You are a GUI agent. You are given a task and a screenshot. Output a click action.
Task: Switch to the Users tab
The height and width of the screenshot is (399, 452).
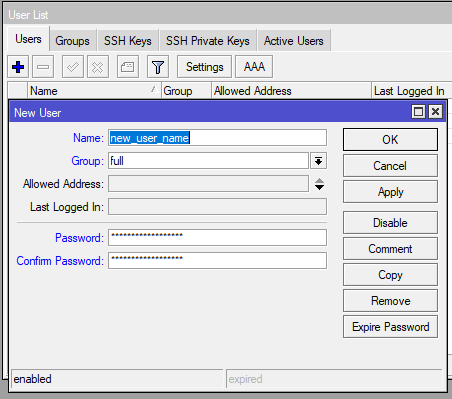click(28, 39)
